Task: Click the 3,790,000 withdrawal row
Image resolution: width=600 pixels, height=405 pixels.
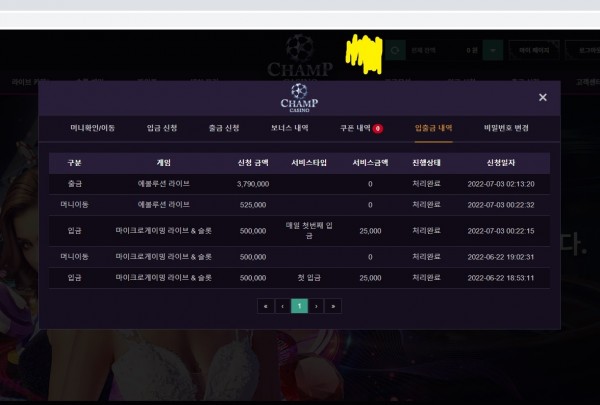Action: 299,184
